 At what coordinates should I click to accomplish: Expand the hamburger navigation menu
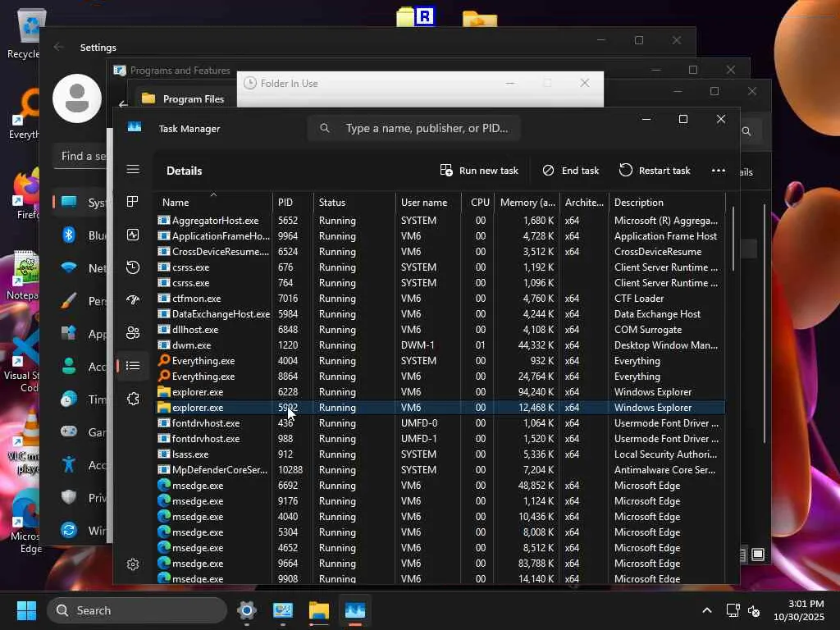tap(133, 169)
